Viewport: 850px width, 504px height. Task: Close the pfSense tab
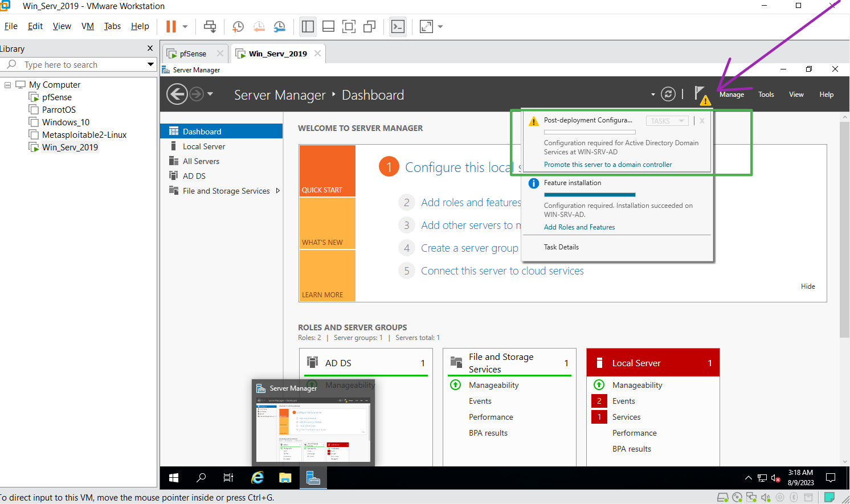coord(220,53)
